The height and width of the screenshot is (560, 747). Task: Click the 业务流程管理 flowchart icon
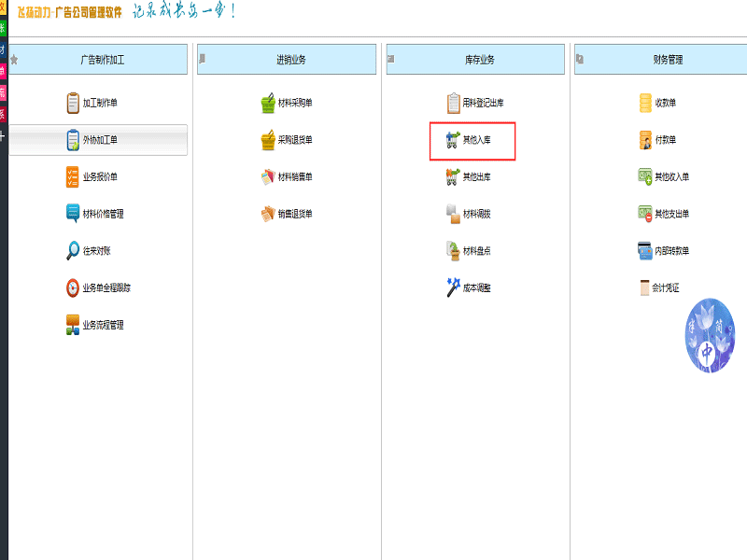coord(73,325)
